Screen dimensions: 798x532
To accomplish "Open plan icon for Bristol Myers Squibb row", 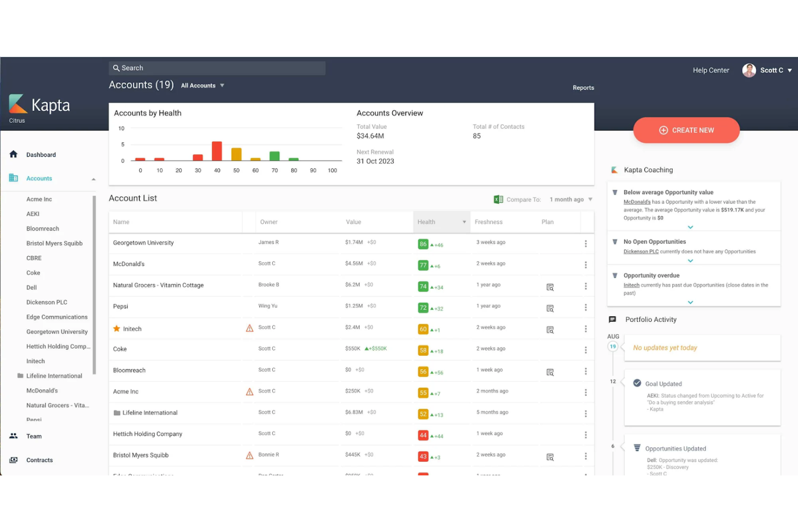I will coord(550,457).
